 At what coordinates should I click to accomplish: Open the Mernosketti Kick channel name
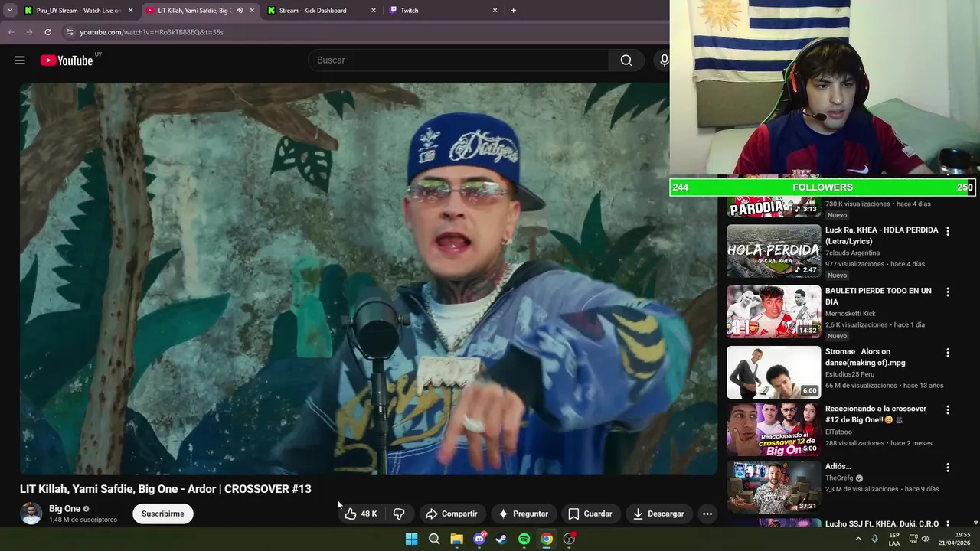click(850, 313)
